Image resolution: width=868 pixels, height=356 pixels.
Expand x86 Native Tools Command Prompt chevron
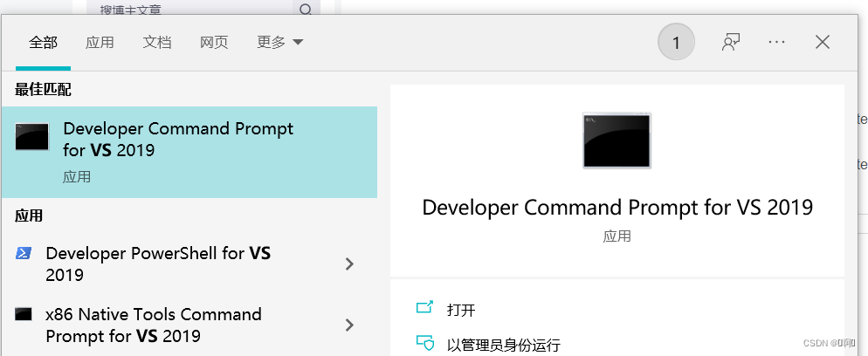(x=349, y=325)
